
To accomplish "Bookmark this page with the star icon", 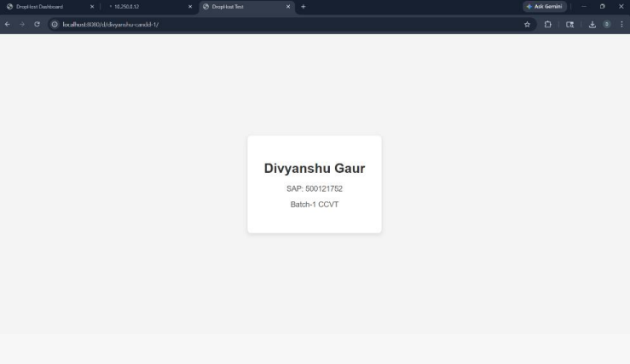I will 527,25.
